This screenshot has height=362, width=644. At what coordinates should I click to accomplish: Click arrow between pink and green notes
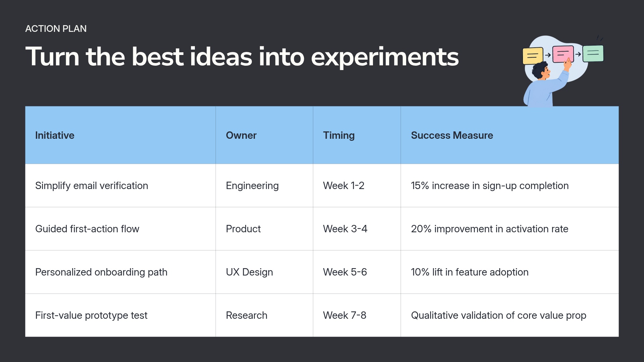pos(578,54)
